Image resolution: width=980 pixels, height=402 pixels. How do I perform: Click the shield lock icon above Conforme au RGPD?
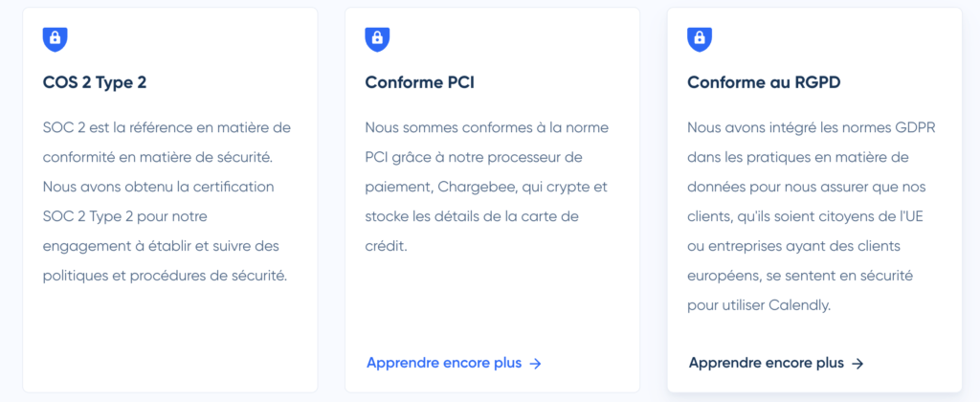click(x=700, y=39)
